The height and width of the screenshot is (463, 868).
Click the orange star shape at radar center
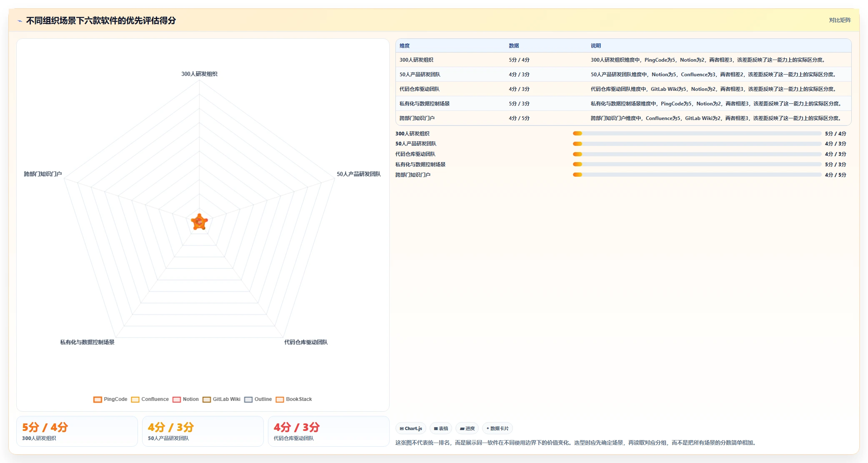[x=199, y=222]
